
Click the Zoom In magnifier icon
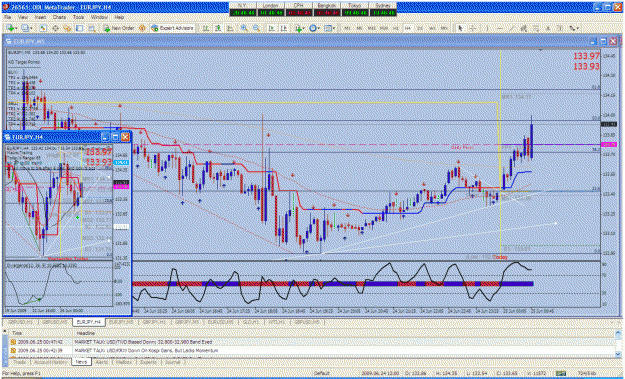tap(244, 28)
